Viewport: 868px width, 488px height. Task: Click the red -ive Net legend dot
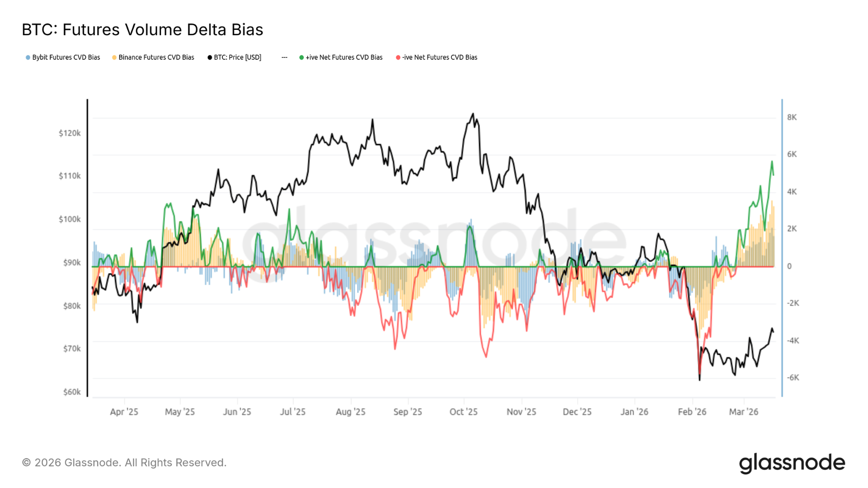(x=398, y=57)
